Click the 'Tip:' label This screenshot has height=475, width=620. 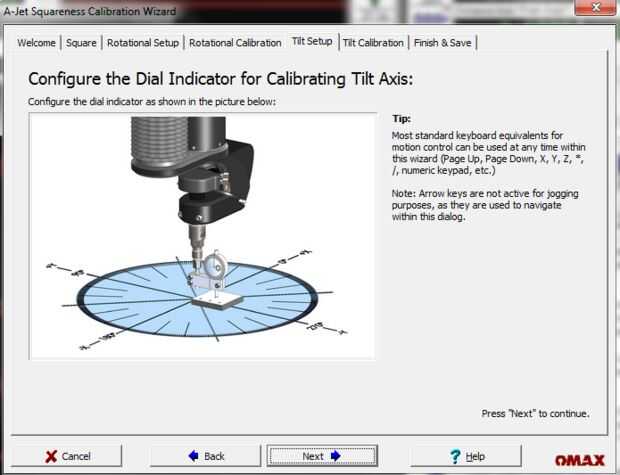(x=401, y=119)
